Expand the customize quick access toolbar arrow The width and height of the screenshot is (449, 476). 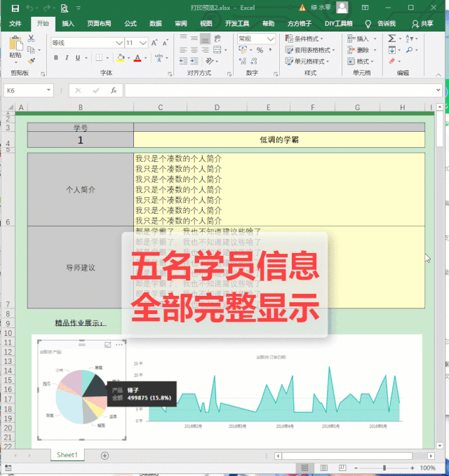point(79,8)
